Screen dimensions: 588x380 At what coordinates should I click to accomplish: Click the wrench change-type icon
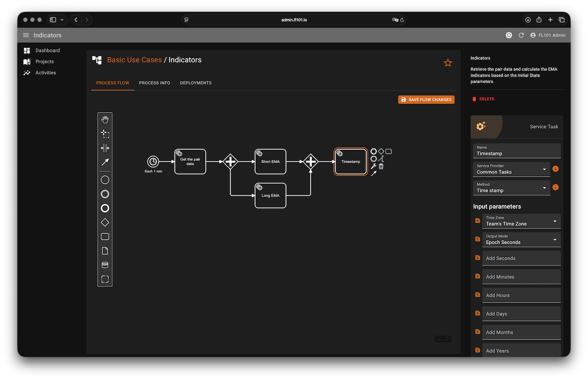373,166
